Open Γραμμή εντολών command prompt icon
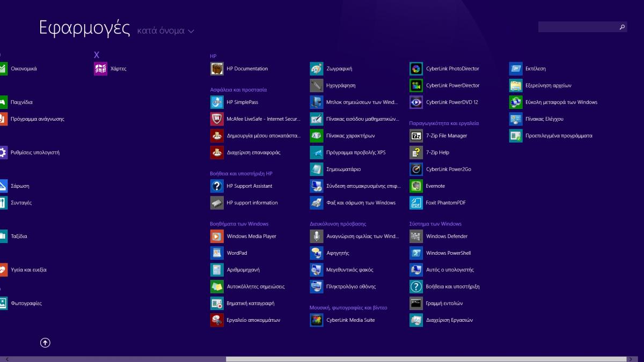The image size is (644, 362). 416,303
